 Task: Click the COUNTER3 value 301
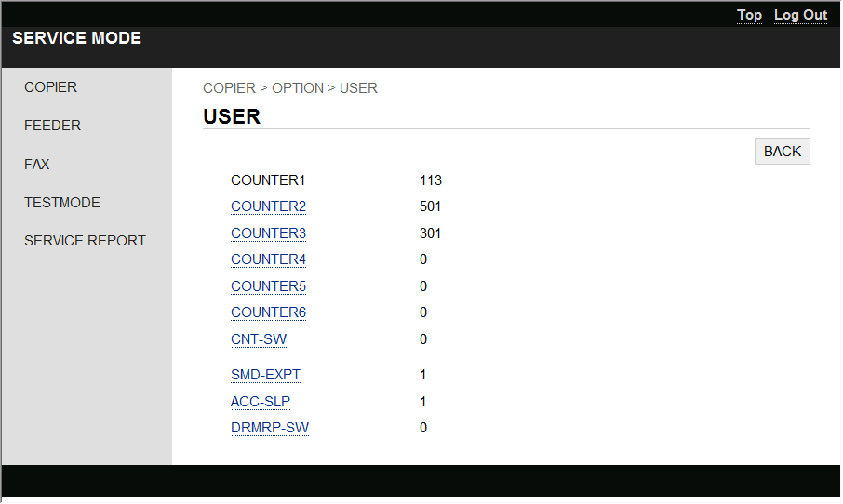(430, 233)
